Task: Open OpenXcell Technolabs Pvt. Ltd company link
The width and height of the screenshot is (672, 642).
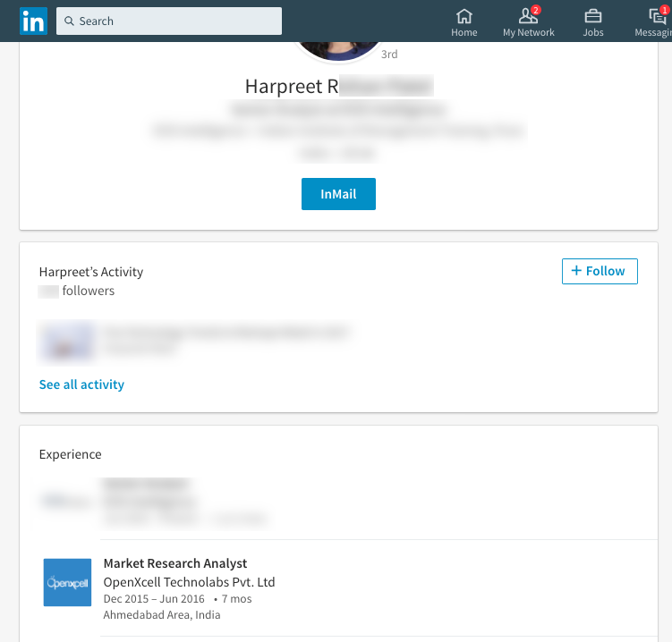Action: tap(189, 582)
